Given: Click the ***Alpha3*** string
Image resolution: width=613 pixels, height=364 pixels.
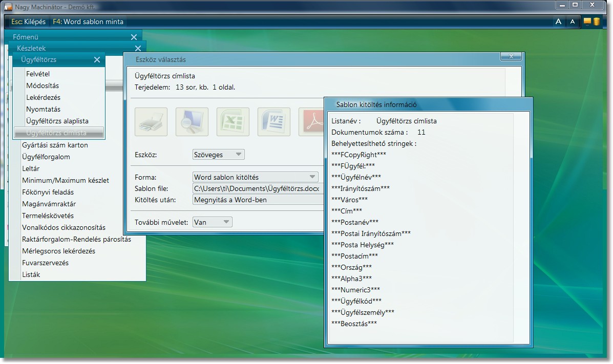Looking at the screenshot, I should [x=351, y=279].
